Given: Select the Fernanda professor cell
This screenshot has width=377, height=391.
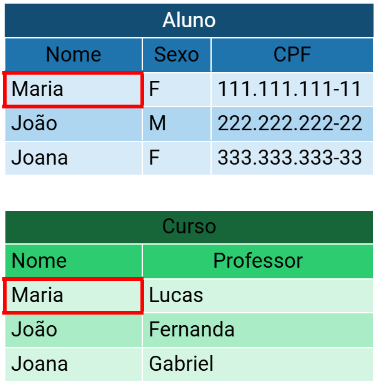Looking at the screenshot, I should click(x=258, y=330).
